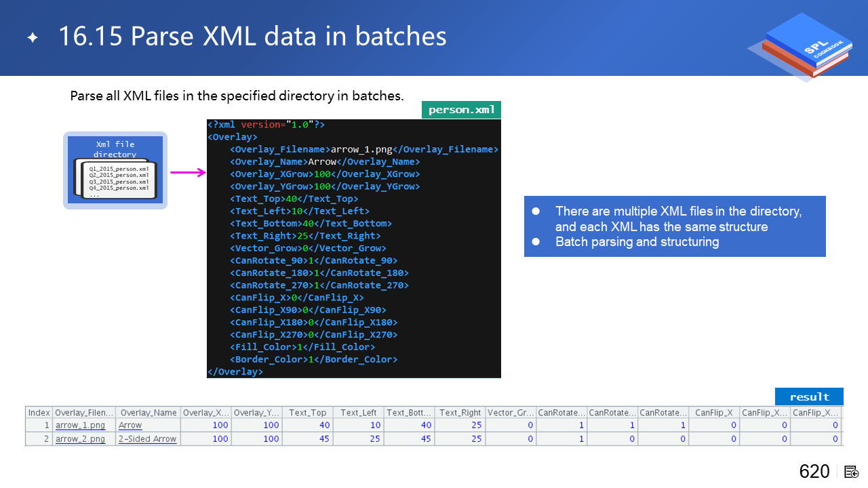Viewport: 868px width, 488px height.
Task: Click the Overlay_Filename line in the XML code
Action: point(364,149)
